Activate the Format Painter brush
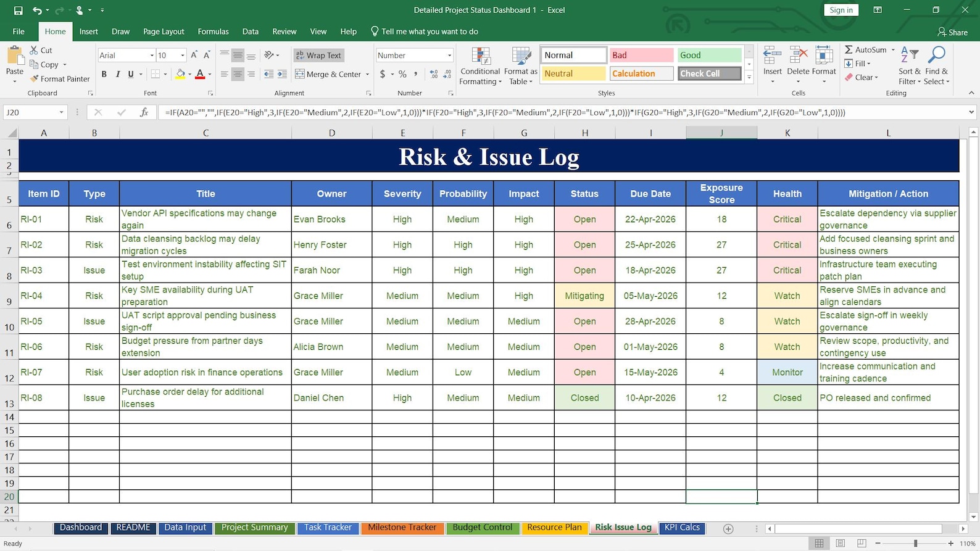 60,79
